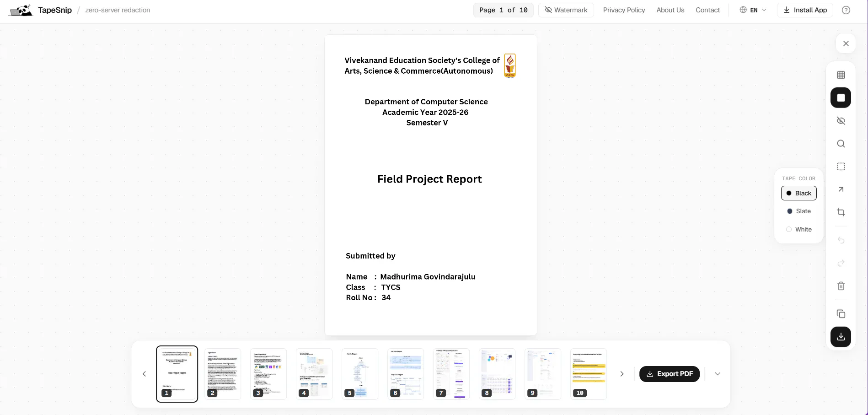Image resolution: width=868 pixels, height=415 pixels.
Task: Select page 4 thumbnail
Action: pyautogui.click(x=314, y=374)
